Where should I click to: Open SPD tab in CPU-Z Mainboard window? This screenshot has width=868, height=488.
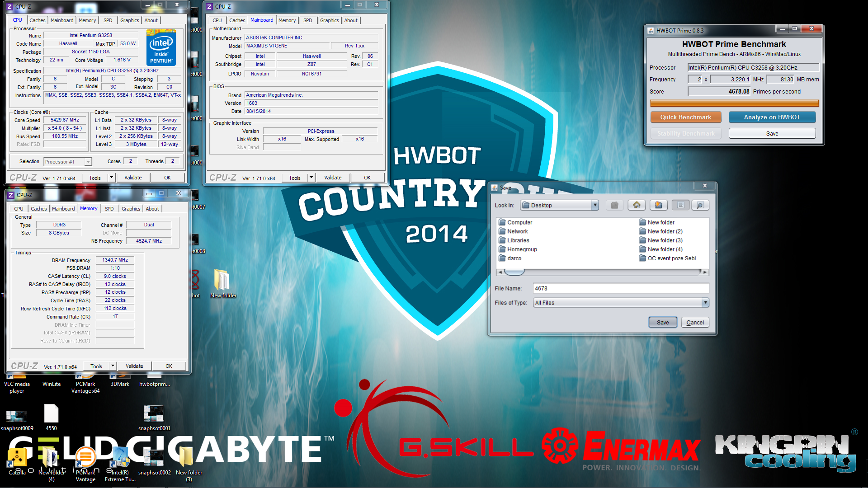pos(308,20)
